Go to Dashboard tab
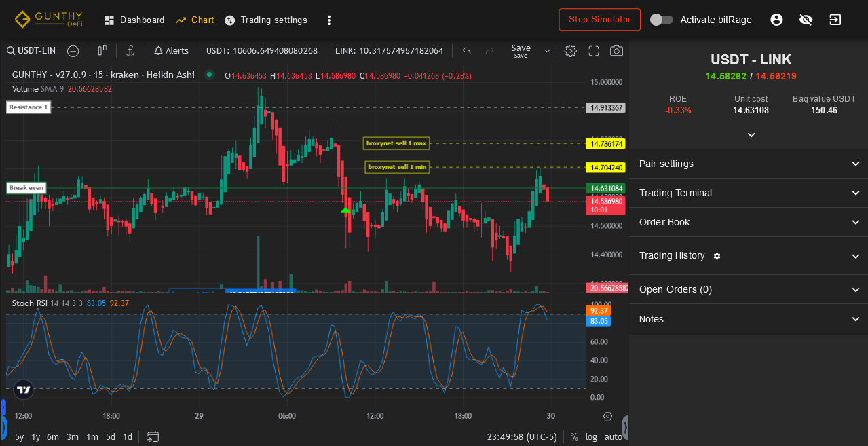 click(x=134, y=20)
